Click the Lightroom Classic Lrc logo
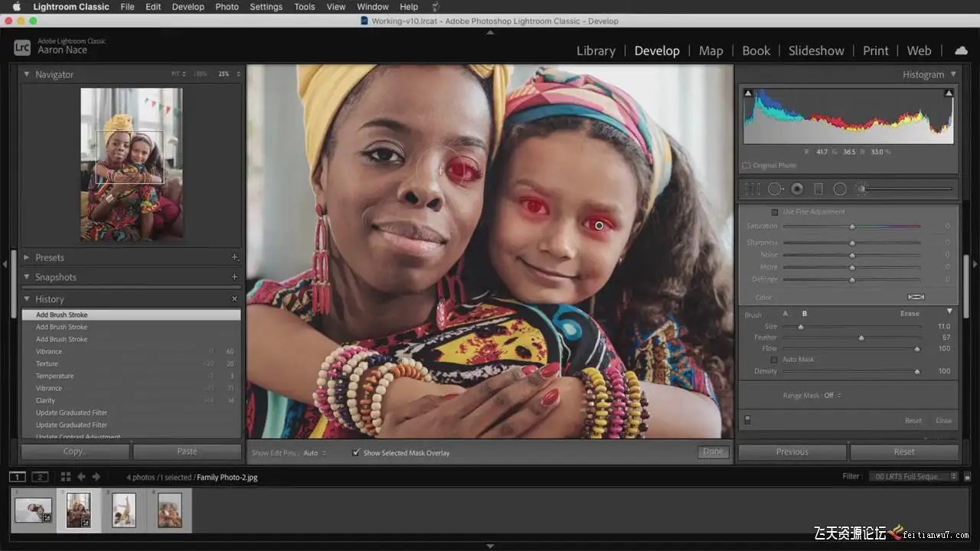The width and height of the screenshot is (980, 551). [22, 47]
